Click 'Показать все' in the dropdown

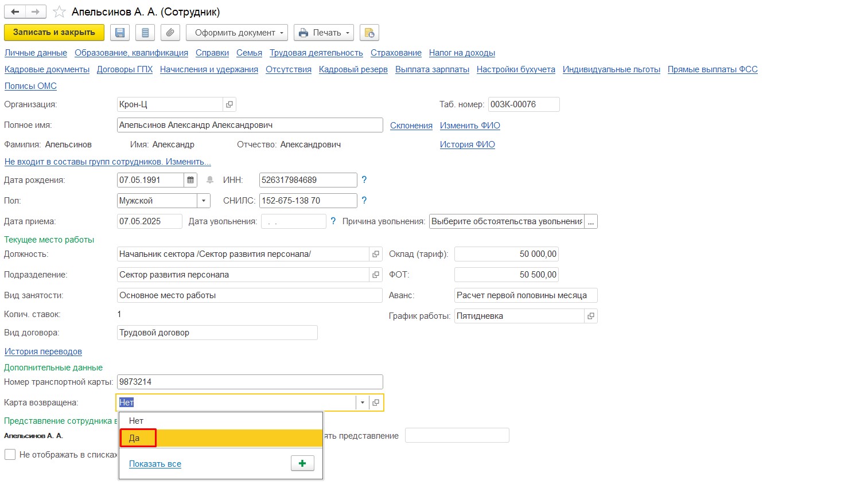click(x=155, y=464)
